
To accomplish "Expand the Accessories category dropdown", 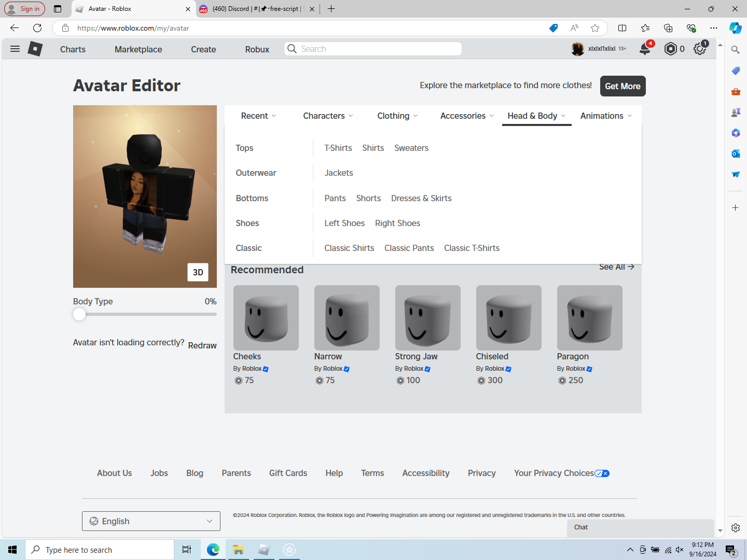I will coord(467,116).
